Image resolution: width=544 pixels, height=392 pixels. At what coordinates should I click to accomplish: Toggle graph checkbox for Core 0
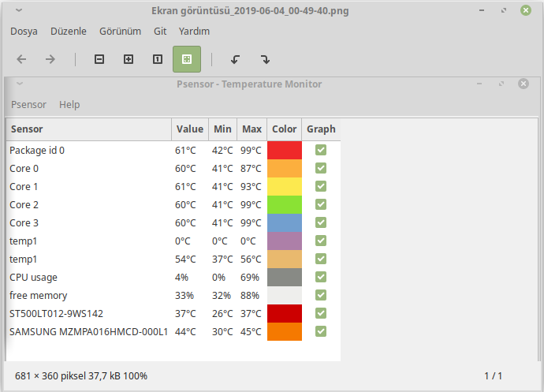[321, 168]
